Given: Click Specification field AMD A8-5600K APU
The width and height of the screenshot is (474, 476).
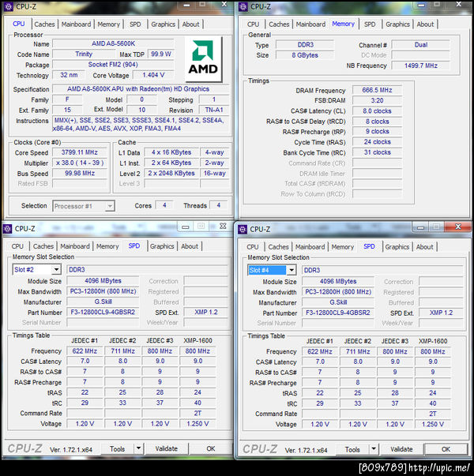Looking at the screenshot, I should click(x=141, y=89).
